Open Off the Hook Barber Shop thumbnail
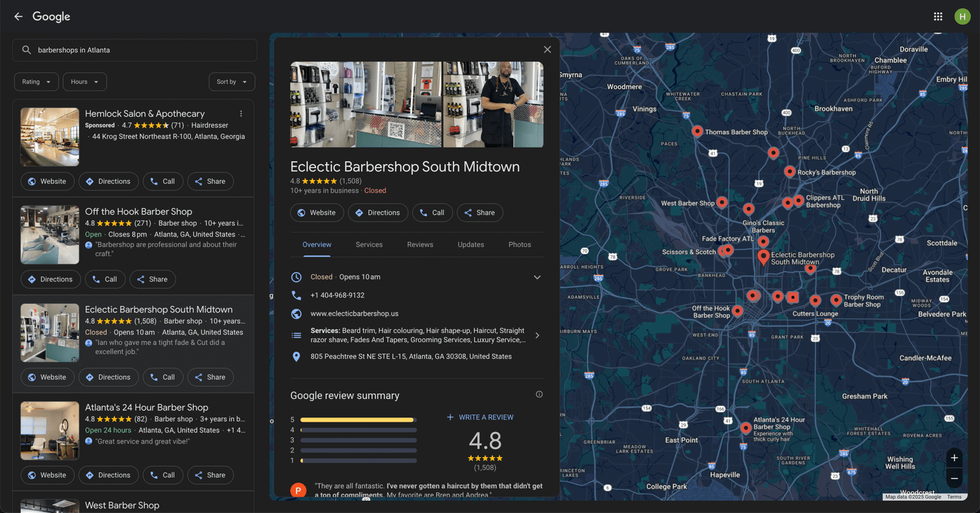Screen dimensions: 980x513 [50, 235]
